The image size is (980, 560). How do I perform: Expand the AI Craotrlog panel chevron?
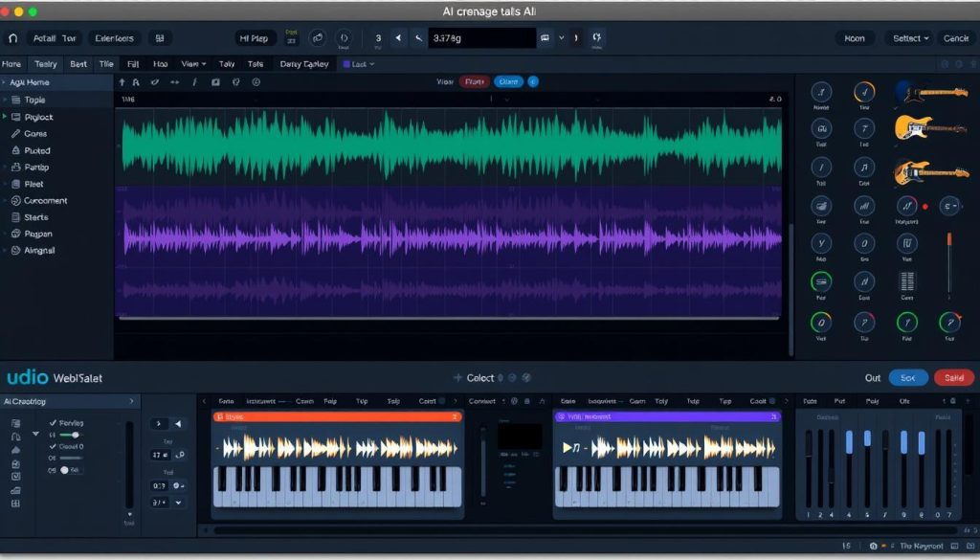[131, 401]
